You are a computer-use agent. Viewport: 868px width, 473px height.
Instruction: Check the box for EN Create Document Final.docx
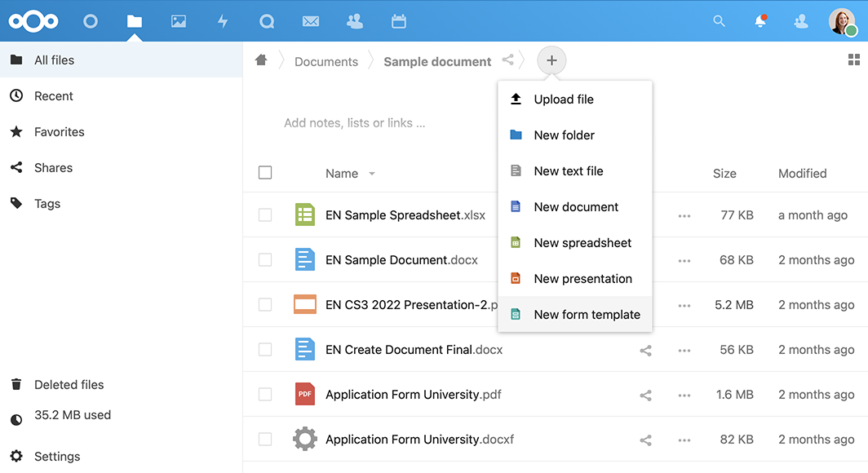click(x=265, y=350)
